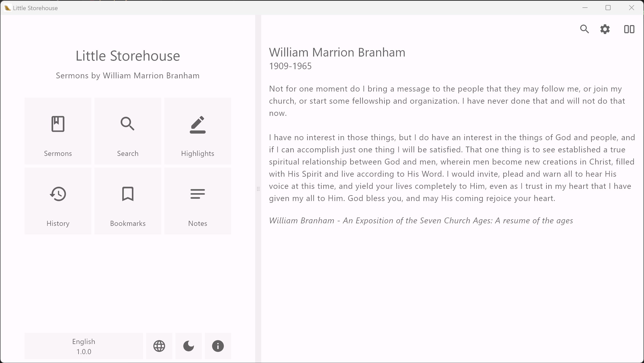
Task: Open the Sermons bookmark-book icon tile
Action: pyautogui.click(x=58, y=131)
